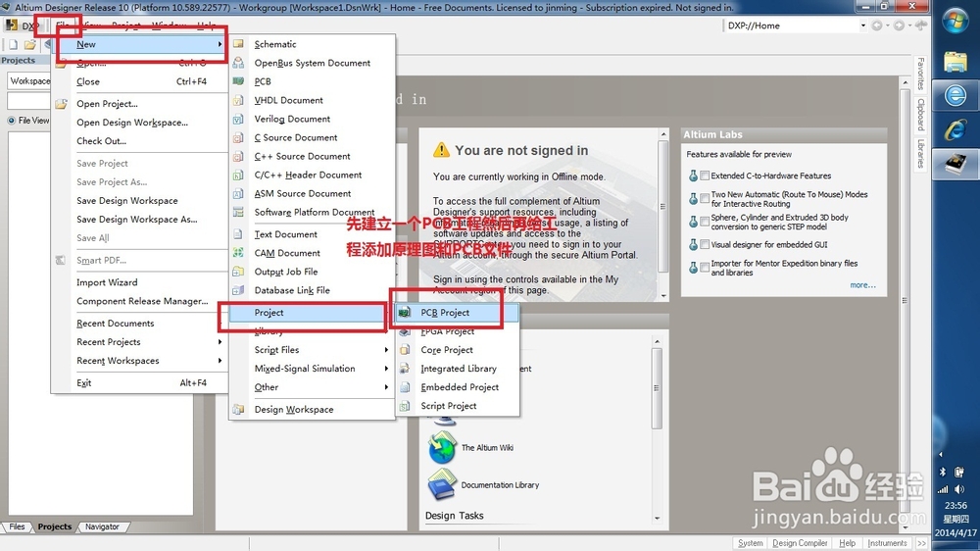
Task: Expand New submenu in File menu
Action: tap(141, 44)
